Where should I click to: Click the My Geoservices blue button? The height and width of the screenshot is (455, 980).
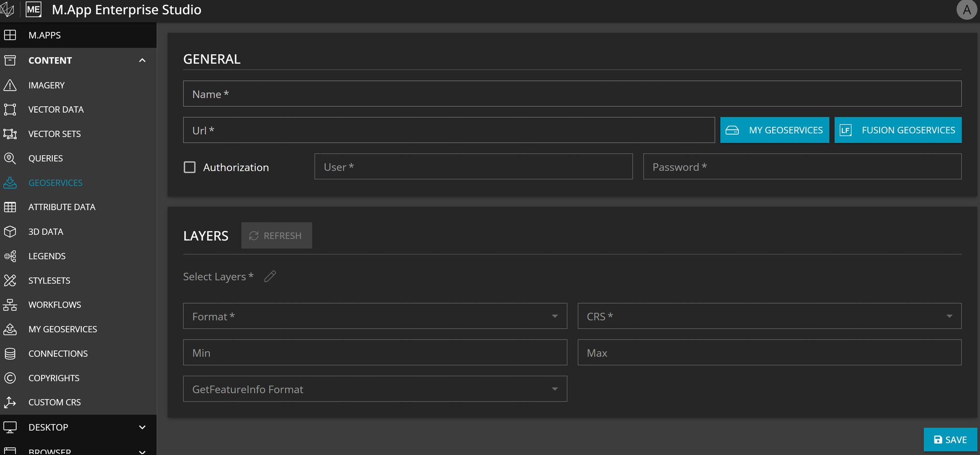coord(774,130)
